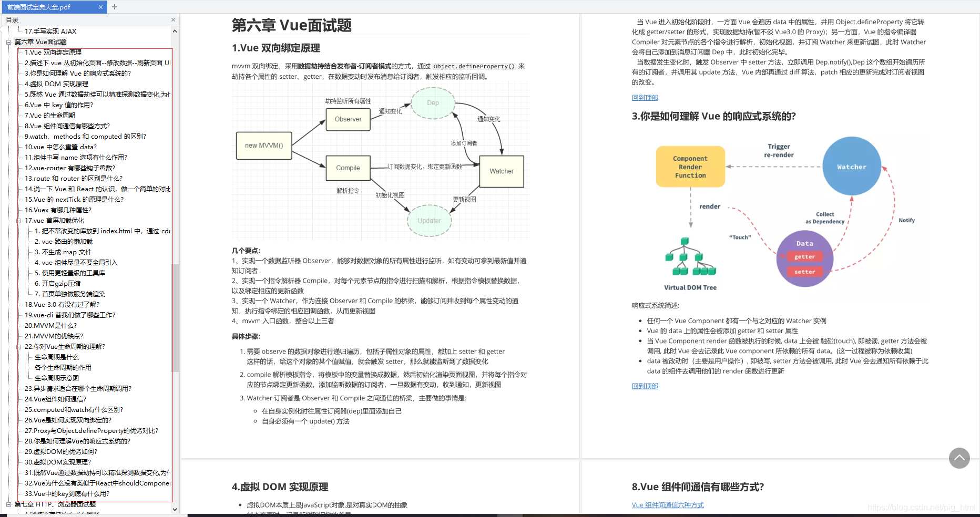
Task: Collapse the 17.vue 首屏加载优化 subtree
Action: coord(19,220)
